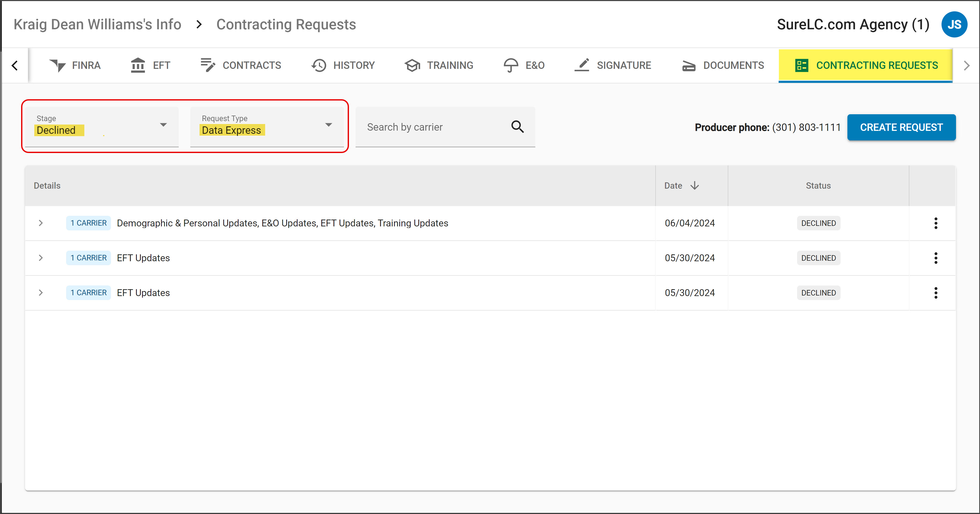Click the back chevron near the tabs
The image size is (980, 514).
tap(14, 65)
